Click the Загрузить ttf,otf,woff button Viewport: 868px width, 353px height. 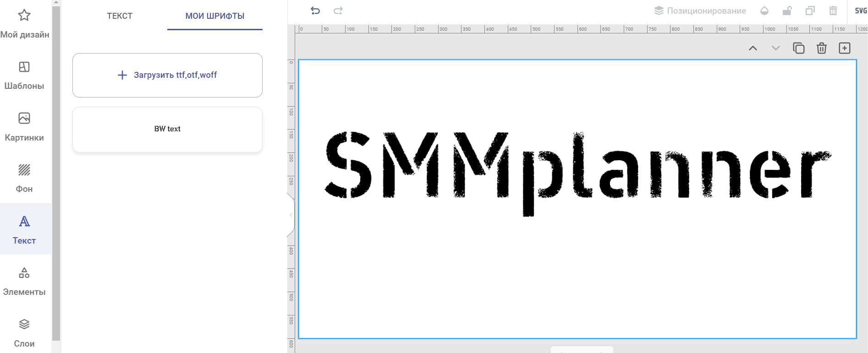tap(167, 75)
